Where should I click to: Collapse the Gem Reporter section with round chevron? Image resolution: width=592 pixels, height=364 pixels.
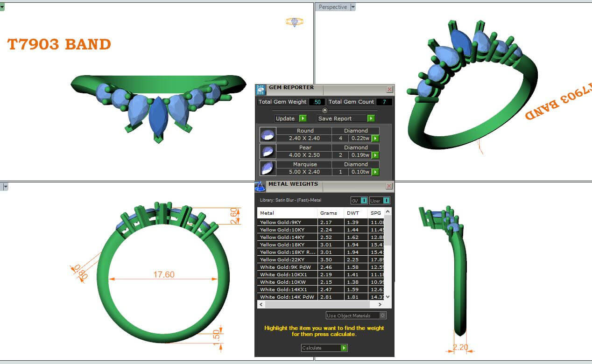[x=325, y=110]
